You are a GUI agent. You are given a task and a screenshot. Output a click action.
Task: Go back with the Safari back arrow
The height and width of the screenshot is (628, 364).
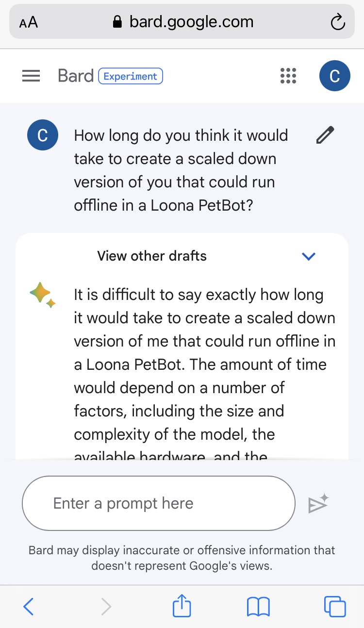point(29,607)
